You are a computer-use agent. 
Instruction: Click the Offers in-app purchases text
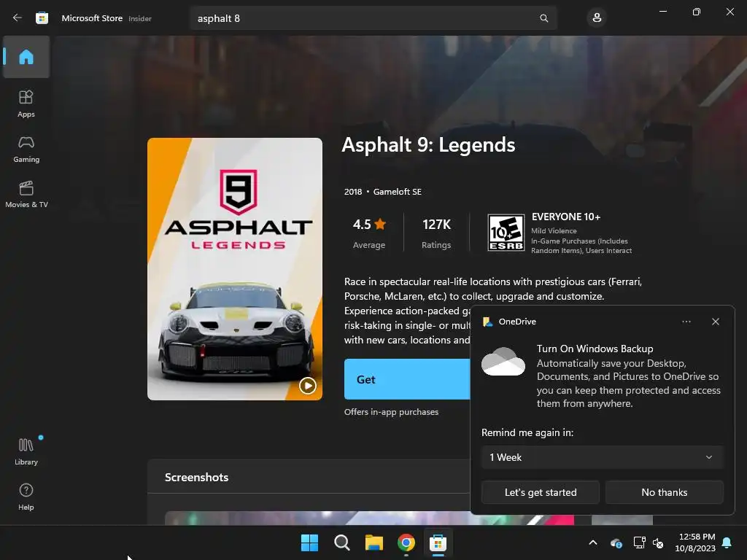[391, 412]
